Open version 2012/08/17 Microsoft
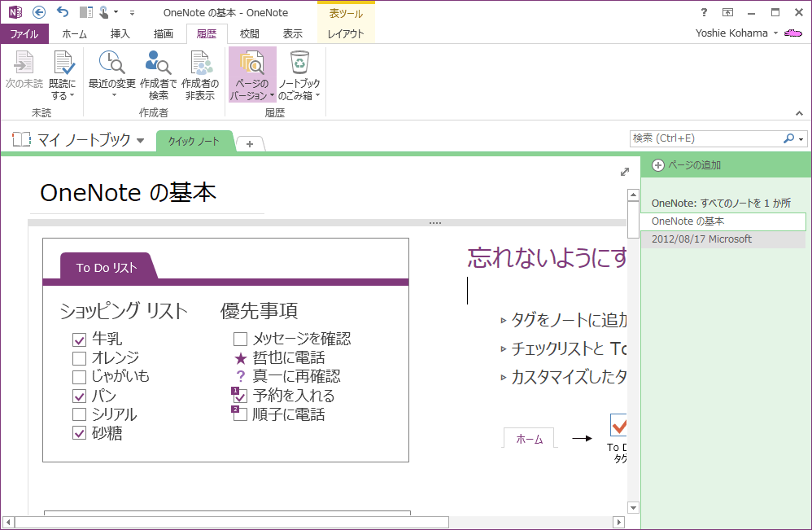 click(x=723, y=239)
